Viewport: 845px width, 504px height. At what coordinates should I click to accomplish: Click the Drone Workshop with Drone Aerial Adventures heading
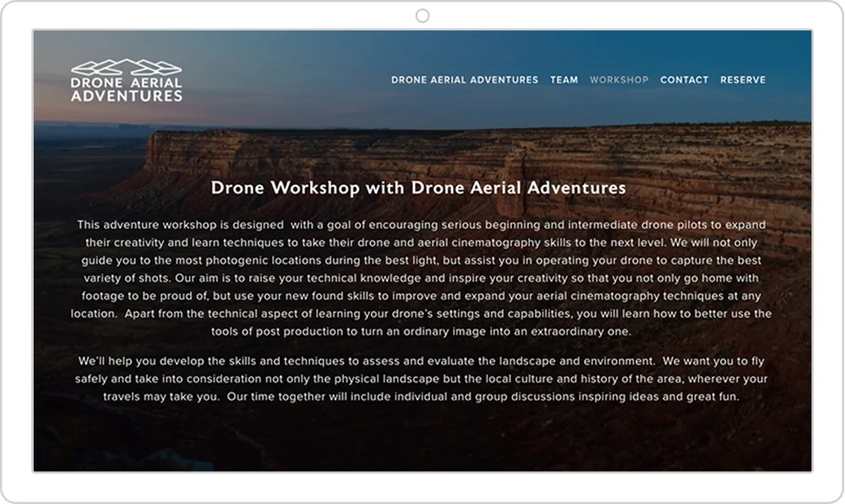[x=418, y=187]
